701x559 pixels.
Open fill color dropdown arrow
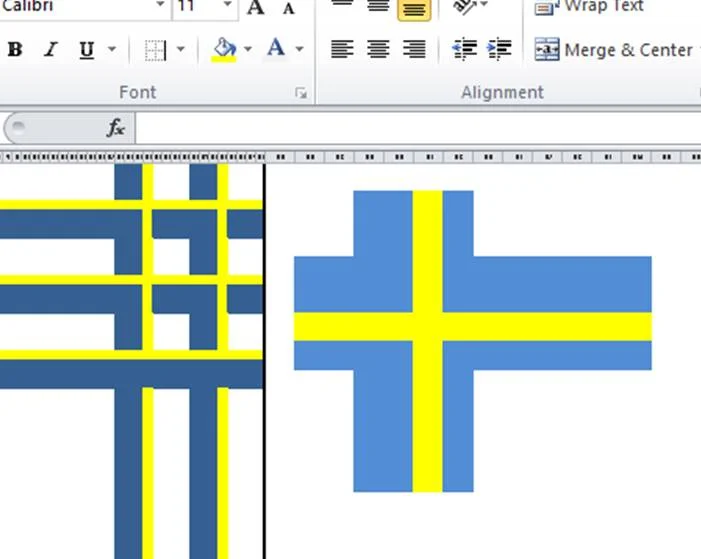(x=248, y=49)
